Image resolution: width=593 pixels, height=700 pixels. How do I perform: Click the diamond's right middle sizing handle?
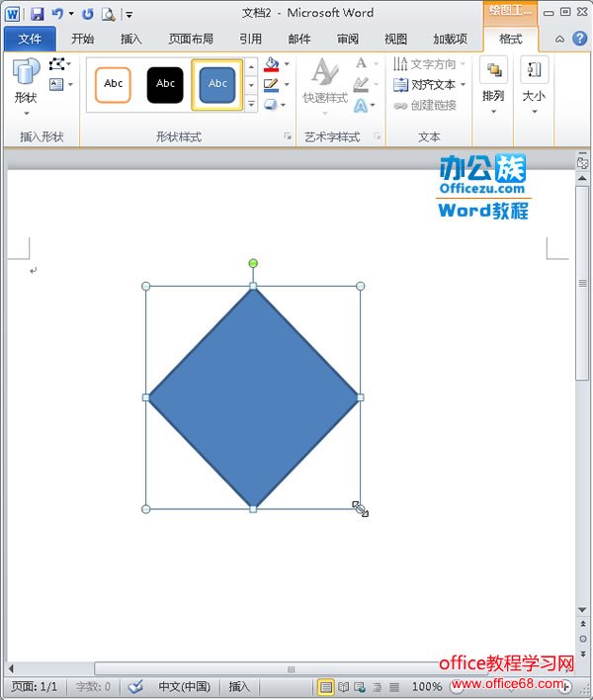[361, 397]
